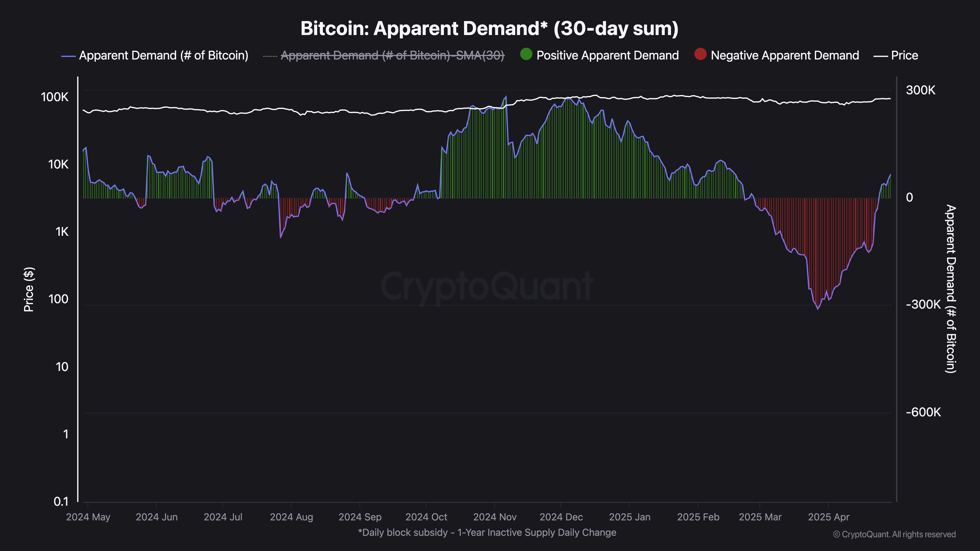The width and height of the screenshot is (980, 551).
Task: Click the Negative Apparent Demand legend label
Action: click(784, 56)
